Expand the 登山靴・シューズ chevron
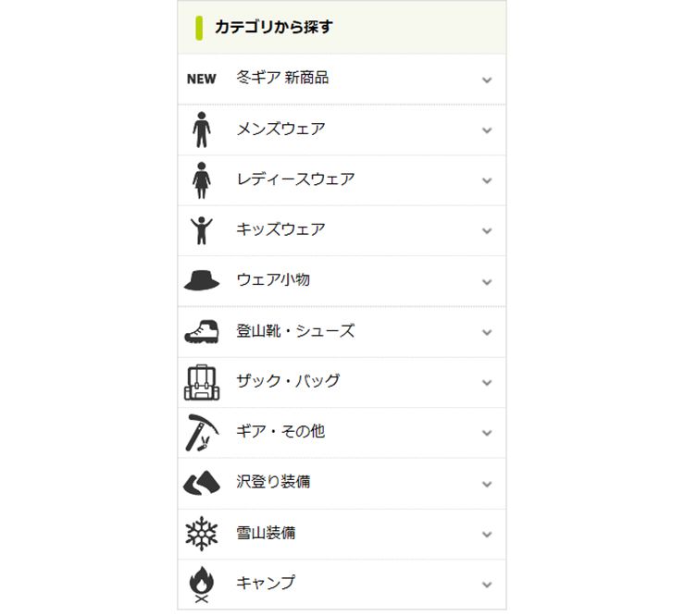This screenshot has height=616, width=685. click(x=487, y=332)
